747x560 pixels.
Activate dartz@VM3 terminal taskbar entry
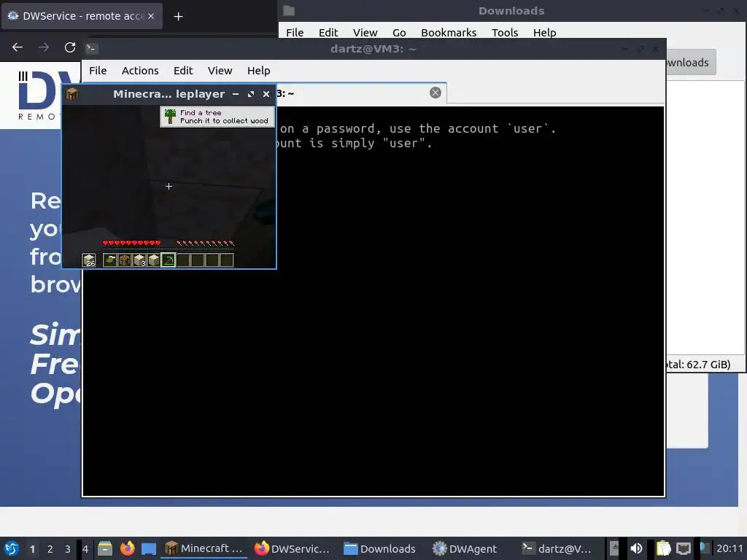(x=557, y=548)
